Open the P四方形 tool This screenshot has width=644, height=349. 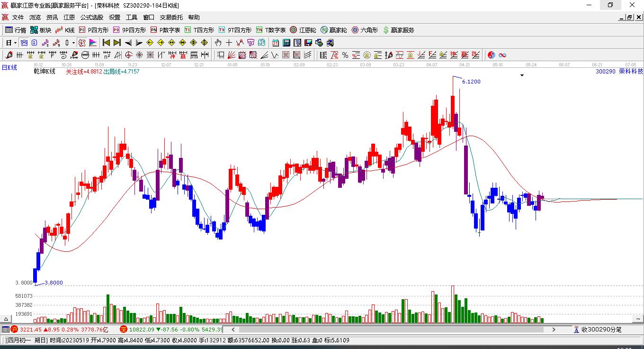[x=93, y=30]
